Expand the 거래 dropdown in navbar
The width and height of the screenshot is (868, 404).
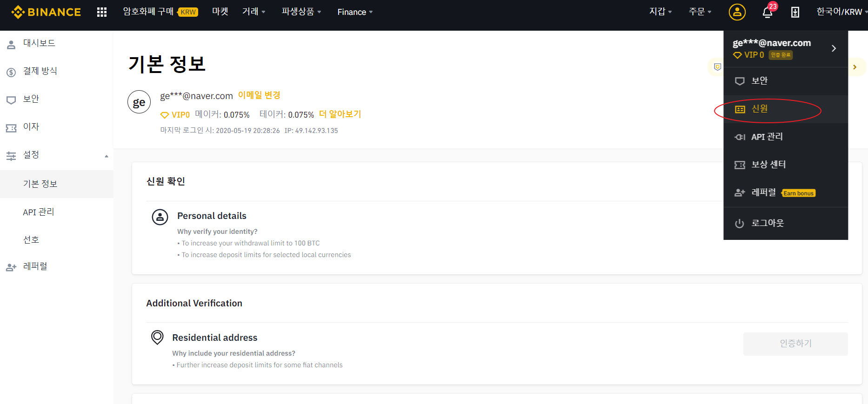[x=254, y=12]
